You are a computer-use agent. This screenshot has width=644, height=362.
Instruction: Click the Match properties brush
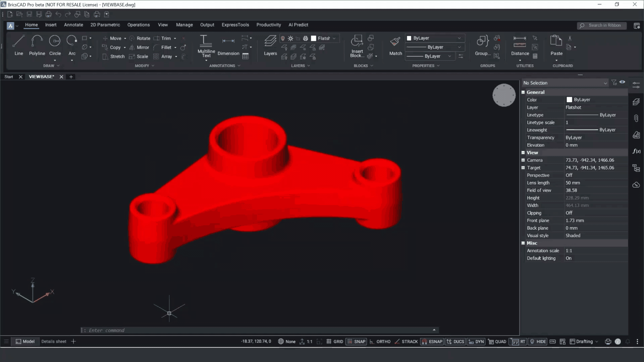pyautogui.click(x=395, y=42)
